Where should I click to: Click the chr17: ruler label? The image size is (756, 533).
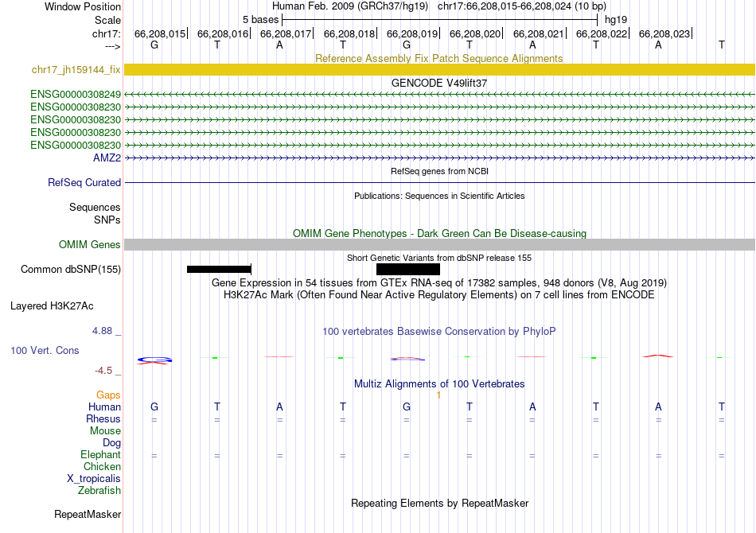[x=107, y=34]
